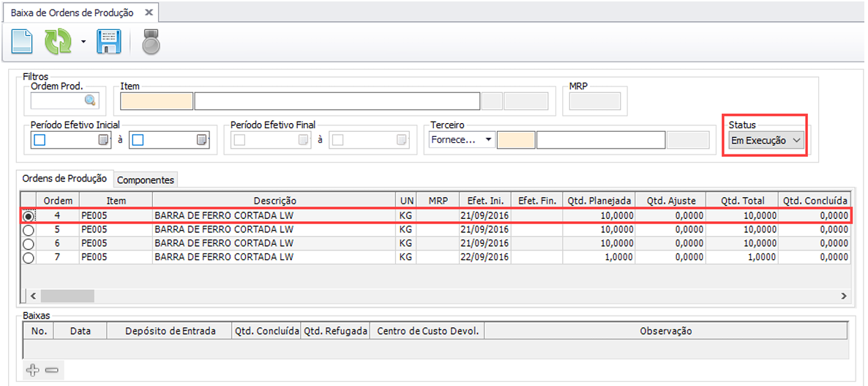
Task: Click the New document toolbar icon
Action: tap(22, 42)
